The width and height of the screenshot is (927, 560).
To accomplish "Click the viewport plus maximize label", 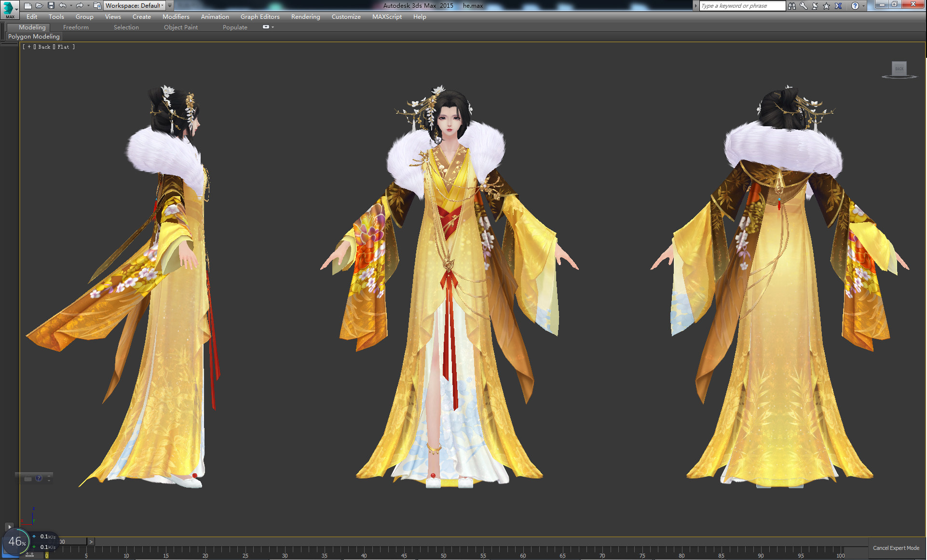I will 29,47.
